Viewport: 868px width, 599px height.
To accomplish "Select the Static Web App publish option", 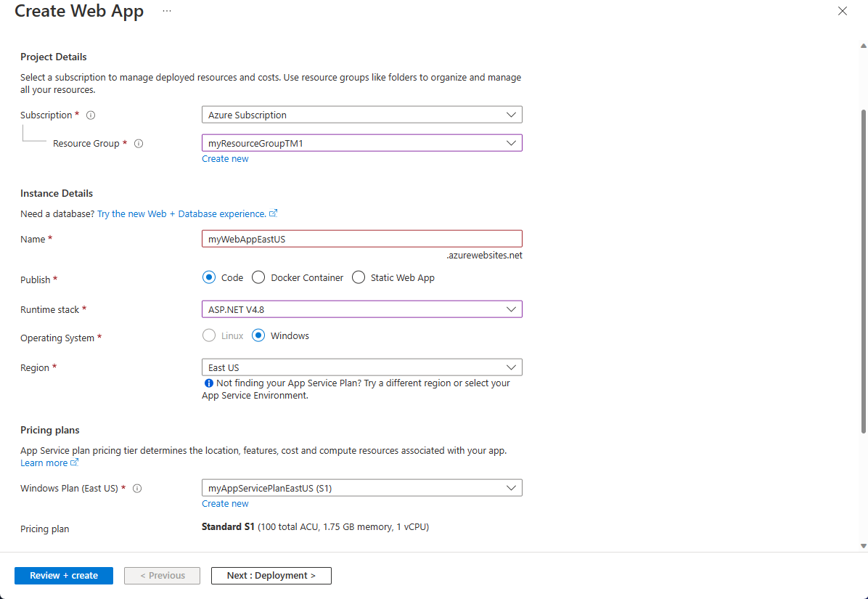I will tap(358, 277).
